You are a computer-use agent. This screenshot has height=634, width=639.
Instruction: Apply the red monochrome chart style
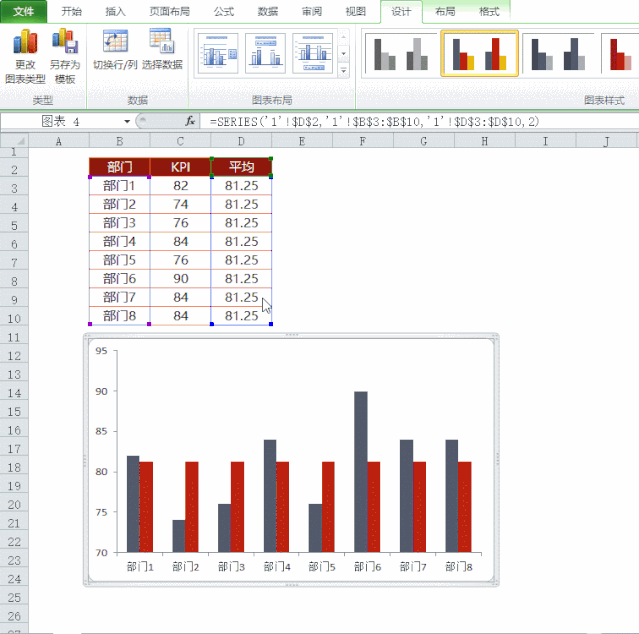pos(620,53)
